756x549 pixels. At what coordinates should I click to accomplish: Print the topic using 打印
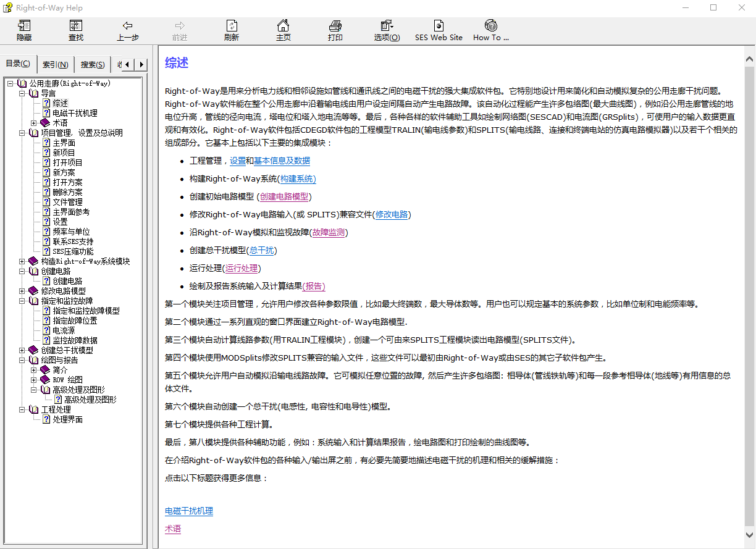[335, 30]
